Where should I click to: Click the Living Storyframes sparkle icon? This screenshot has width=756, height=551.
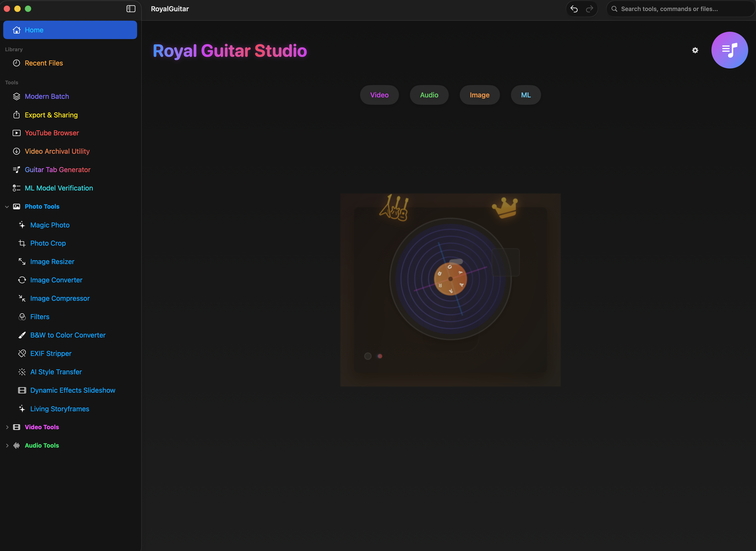coord(22,409)
